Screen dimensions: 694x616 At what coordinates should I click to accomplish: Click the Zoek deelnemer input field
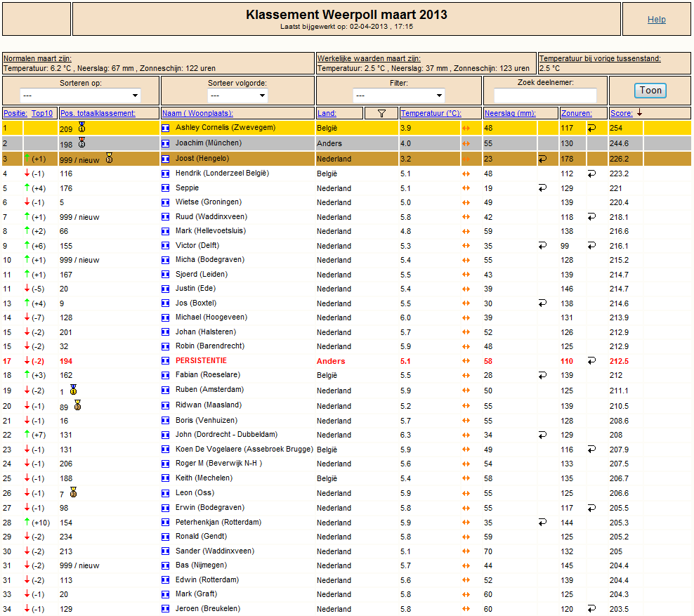545,95
